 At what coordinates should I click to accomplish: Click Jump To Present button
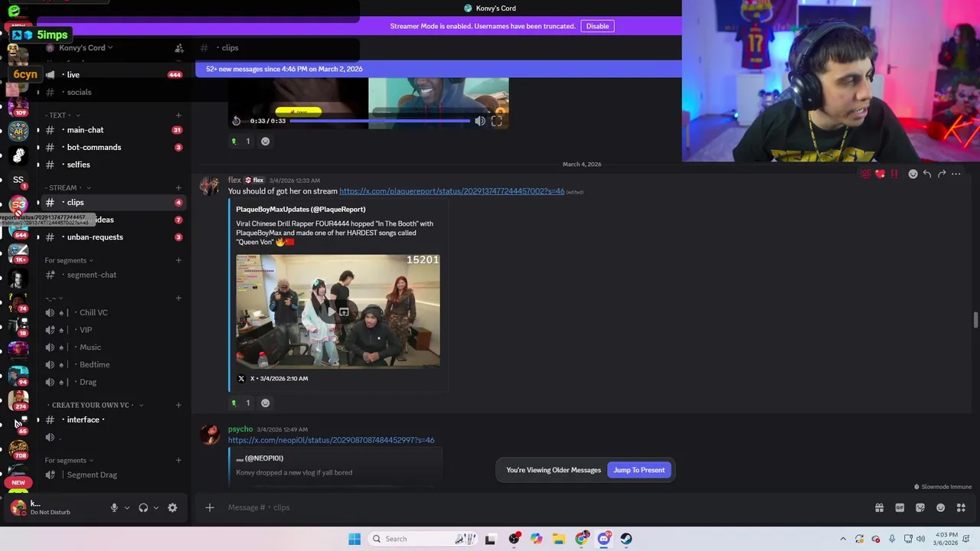(639, 470)
